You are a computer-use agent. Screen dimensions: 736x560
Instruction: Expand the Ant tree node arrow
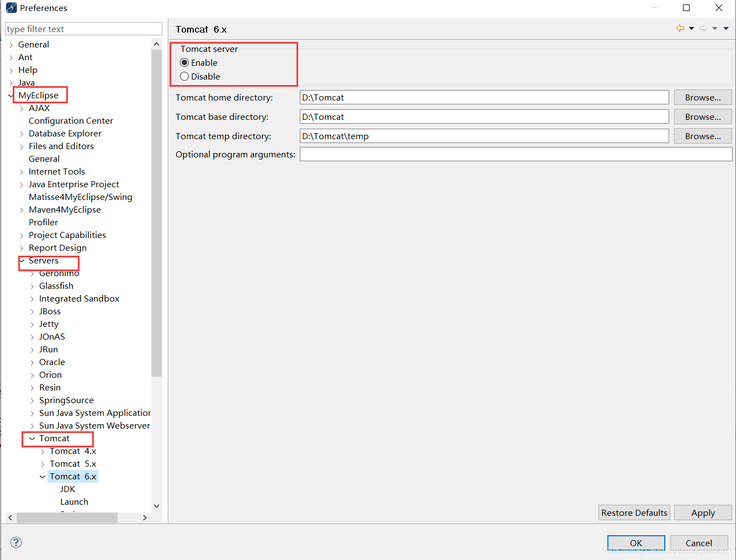11,57
